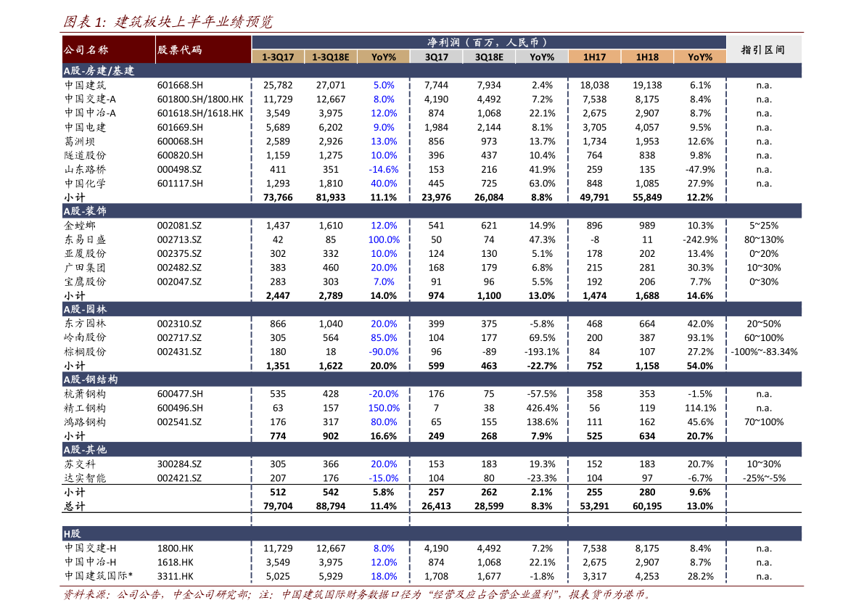The image size is (864, 616).
Task: Click the A股-钢结构 section header
Action: pyautogui.click(x=432, y=379)
